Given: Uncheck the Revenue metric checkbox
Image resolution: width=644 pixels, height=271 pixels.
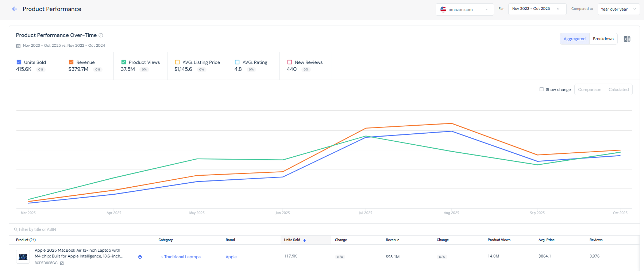Looking at the screenshot, I should (x=71, y=62).
